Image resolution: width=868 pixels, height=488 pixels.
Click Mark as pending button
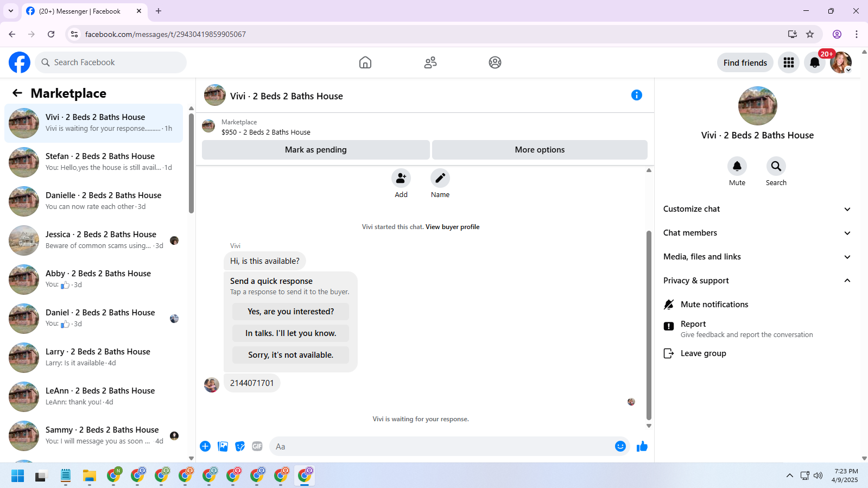click(x=316, y=150)
